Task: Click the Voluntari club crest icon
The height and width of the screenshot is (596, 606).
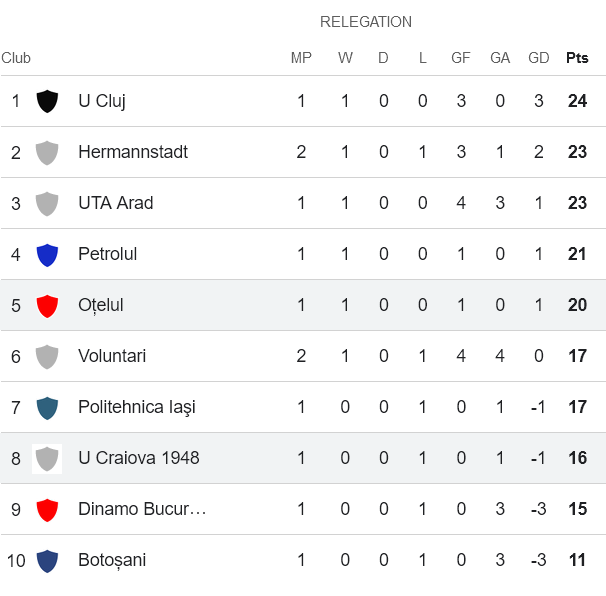Action: [x=47, y=356]
